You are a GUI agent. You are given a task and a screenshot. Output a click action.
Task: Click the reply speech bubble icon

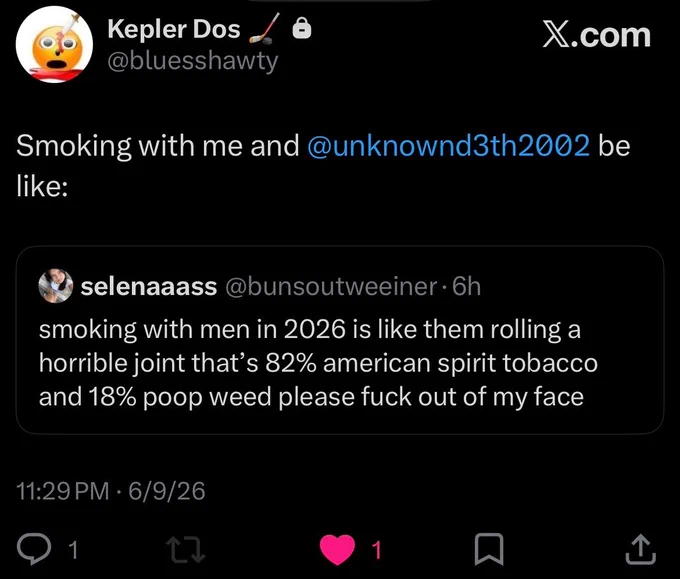point(34,550)
